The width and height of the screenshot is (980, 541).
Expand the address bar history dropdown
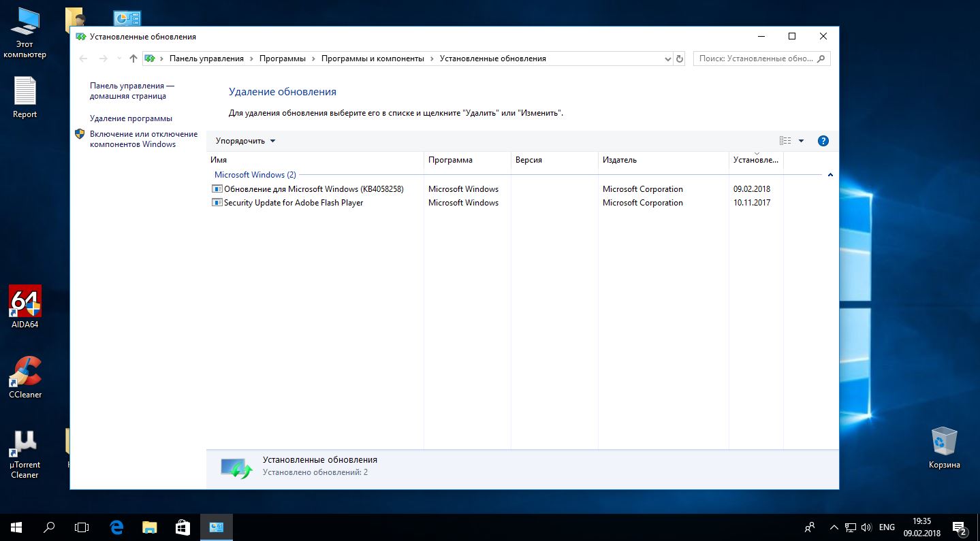668,59
